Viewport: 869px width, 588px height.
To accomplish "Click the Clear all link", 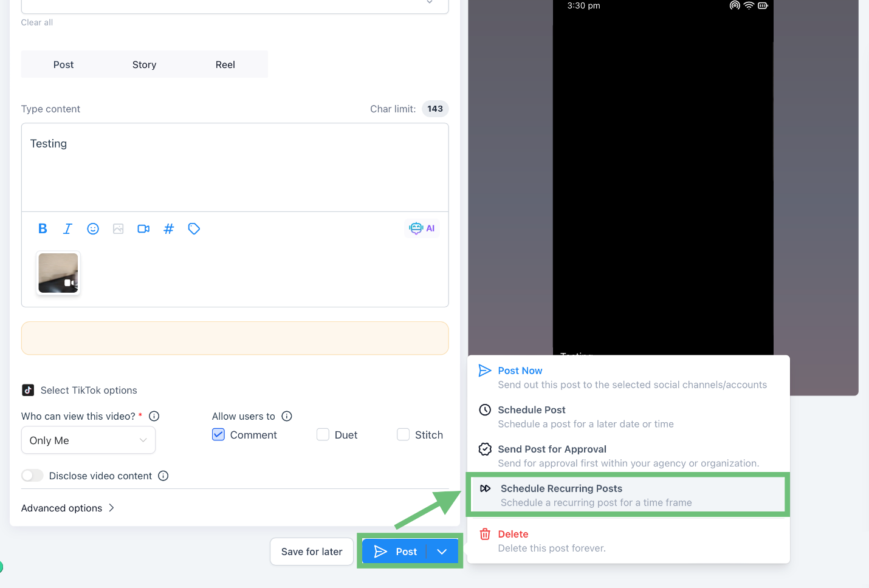I will click(x=37, y=22).
